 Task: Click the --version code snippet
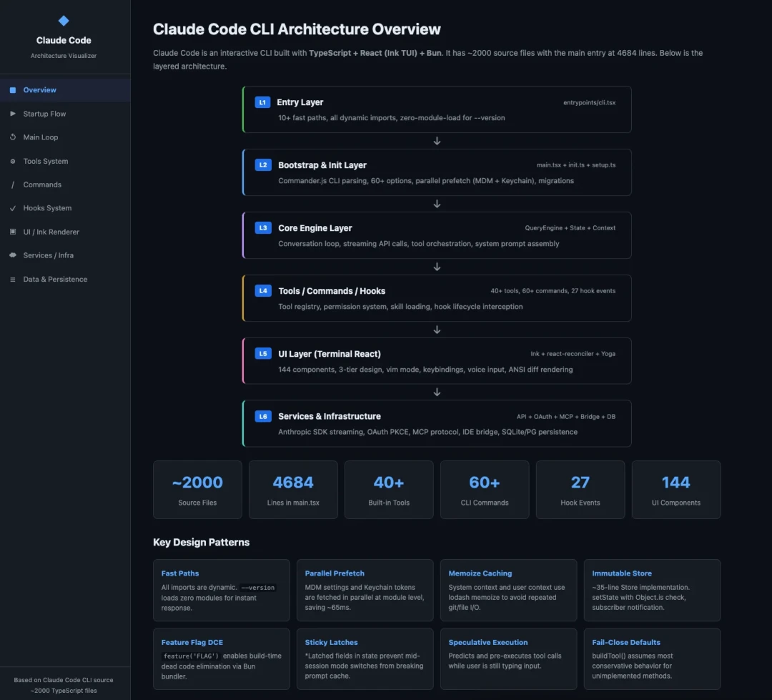point(258,588)
